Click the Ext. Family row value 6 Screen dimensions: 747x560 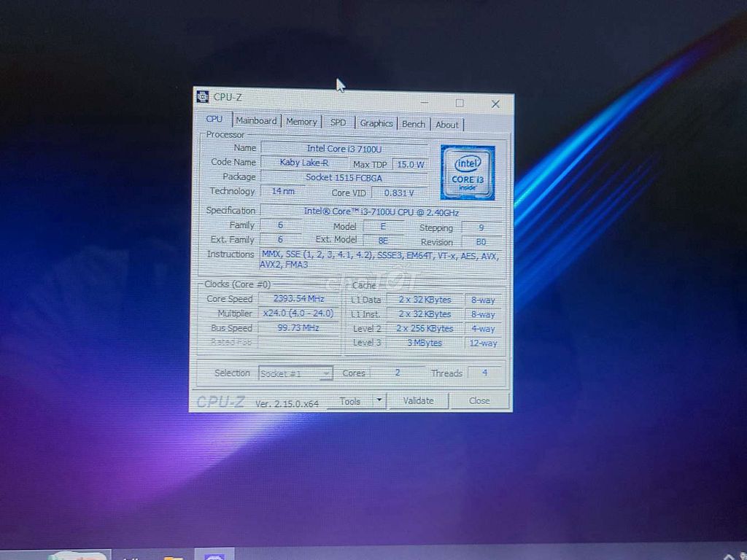(x=281, y=239)
